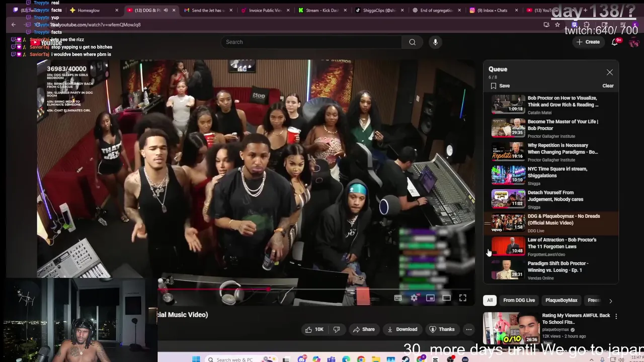The height and width of the screenshot is (362, 644).
Task: Open the notifications bell
Action: [615, 42]
